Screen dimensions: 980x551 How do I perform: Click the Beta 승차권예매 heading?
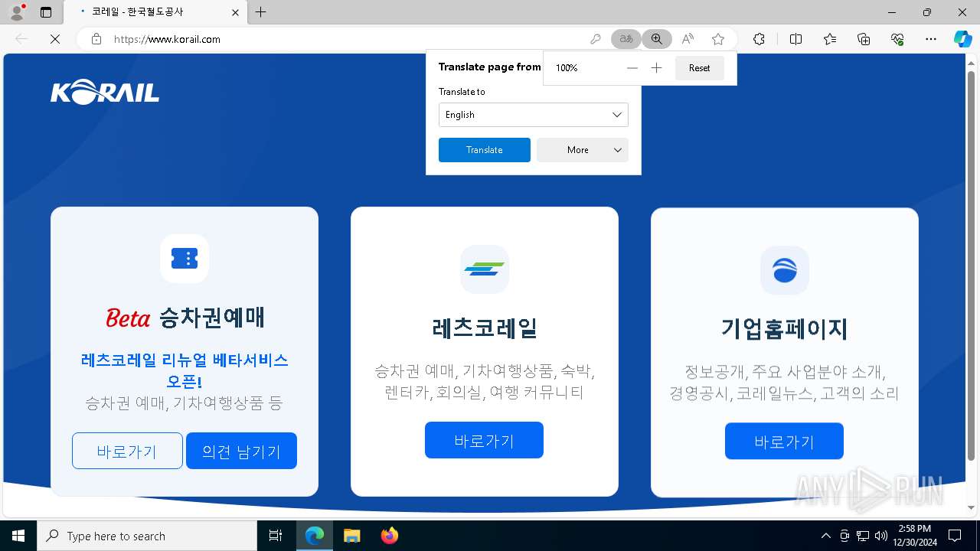(x=185, y=318)
